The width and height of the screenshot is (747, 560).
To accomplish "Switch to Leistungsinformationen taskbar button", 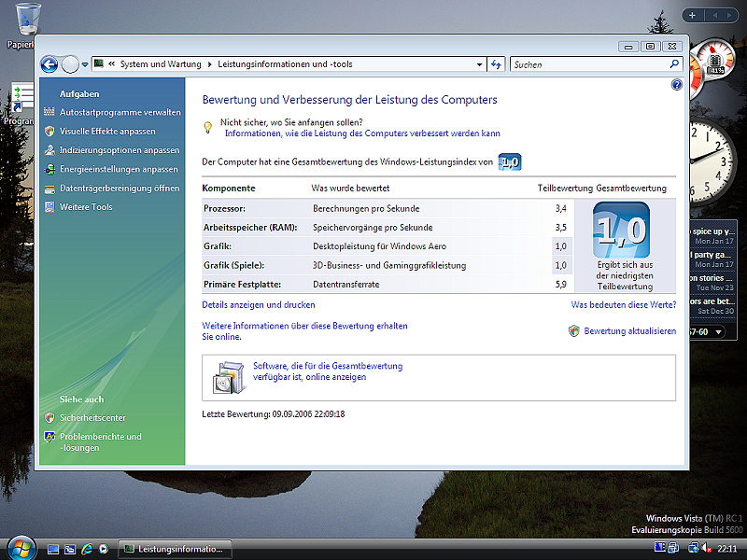I will point(176,549).
